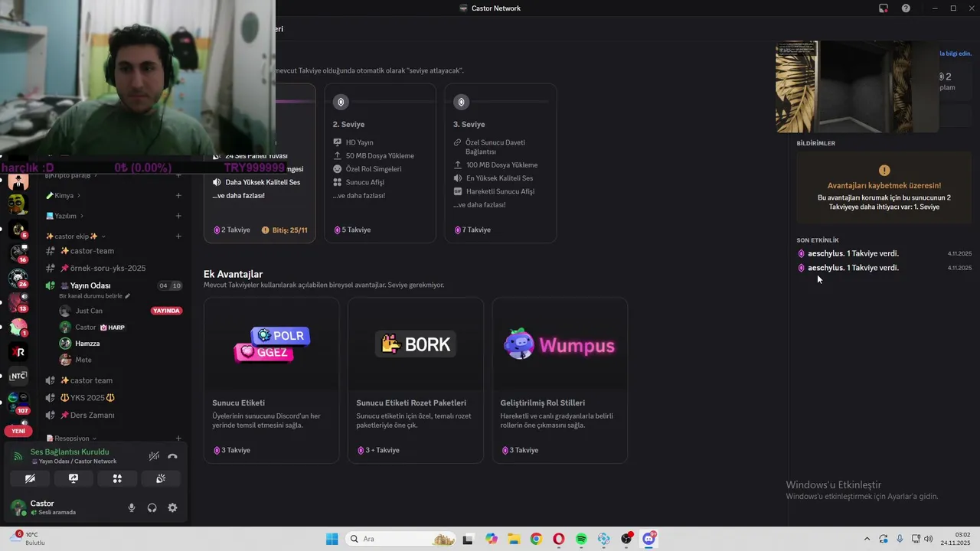Click the taskbar search box Ara
Viewport: 980px width, 551px height.
coord(400,539)
